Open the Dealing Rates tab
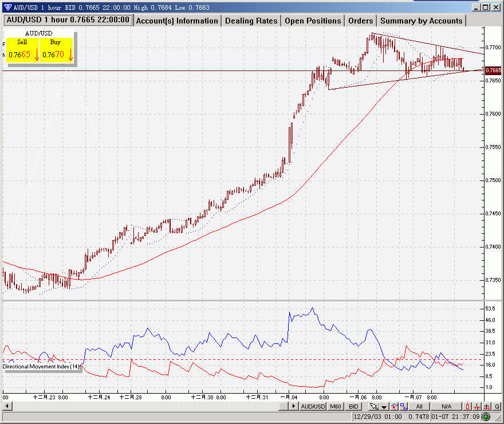 (251, 21)
